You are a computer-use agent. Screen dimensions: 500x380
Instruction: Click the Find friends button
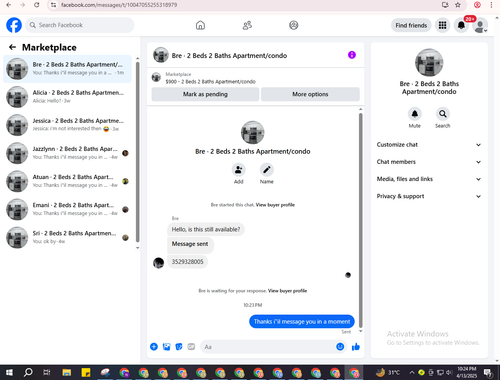pyautogui.click(x=411, y=25)
